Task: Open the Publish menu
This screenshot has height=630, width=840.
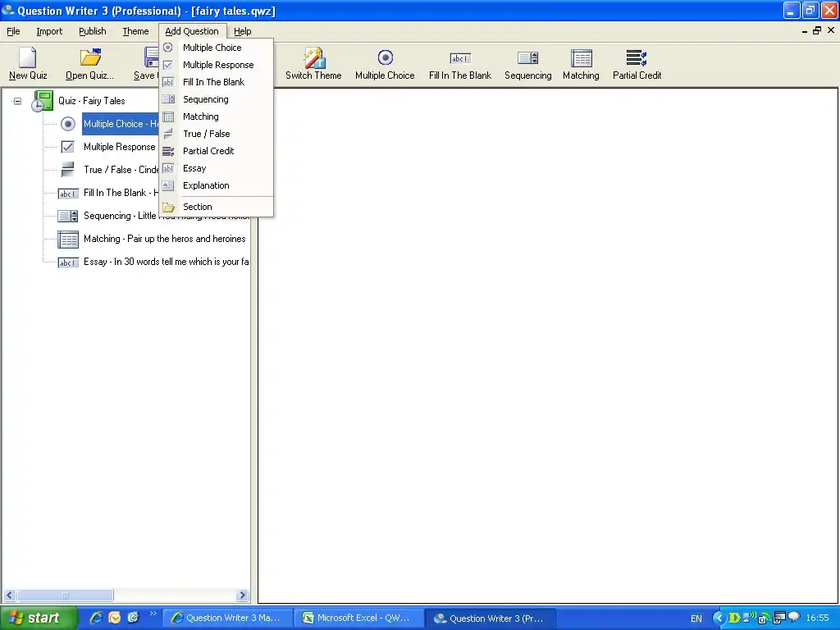Action: point(93,31)
